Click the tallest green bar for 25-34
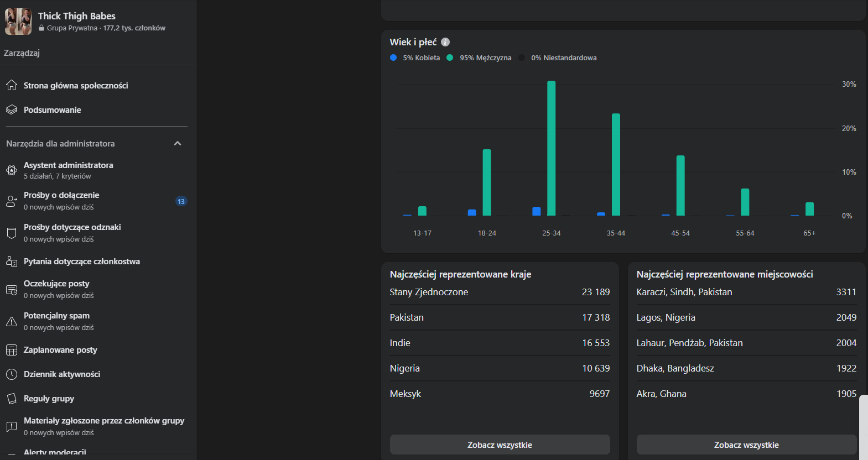 (551, 148)
